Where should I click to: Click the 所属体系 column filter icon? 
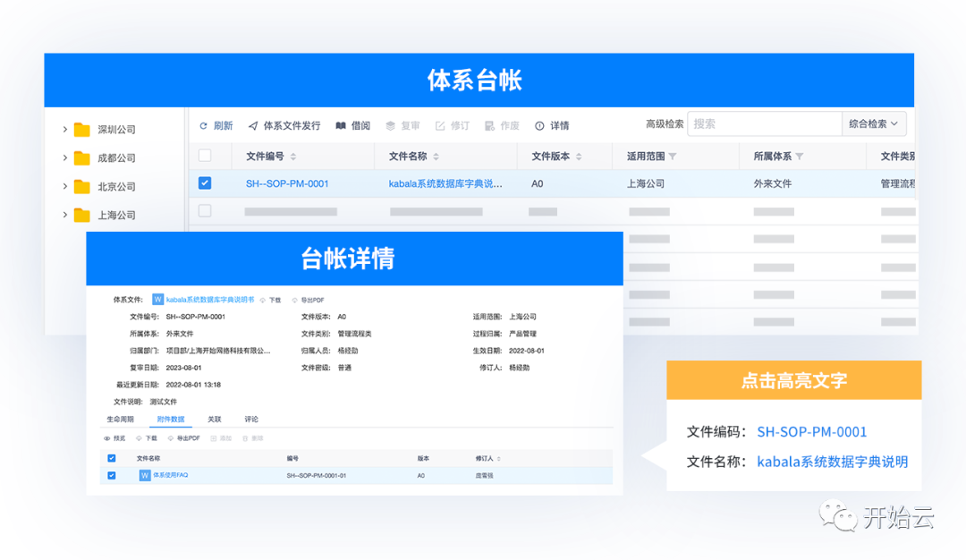coord(799,157)
